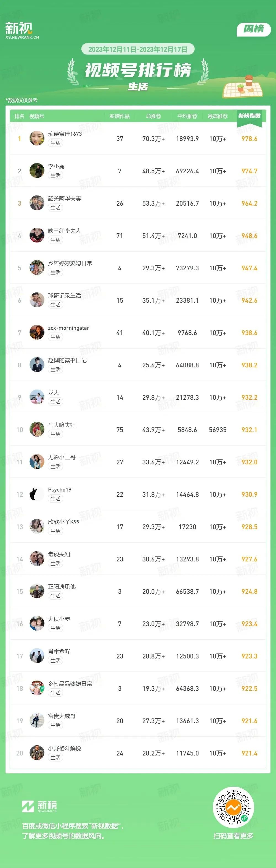Click 赵健的读书日记 avatar
This screenshot has width=276, height=868.
pos(37,365)
